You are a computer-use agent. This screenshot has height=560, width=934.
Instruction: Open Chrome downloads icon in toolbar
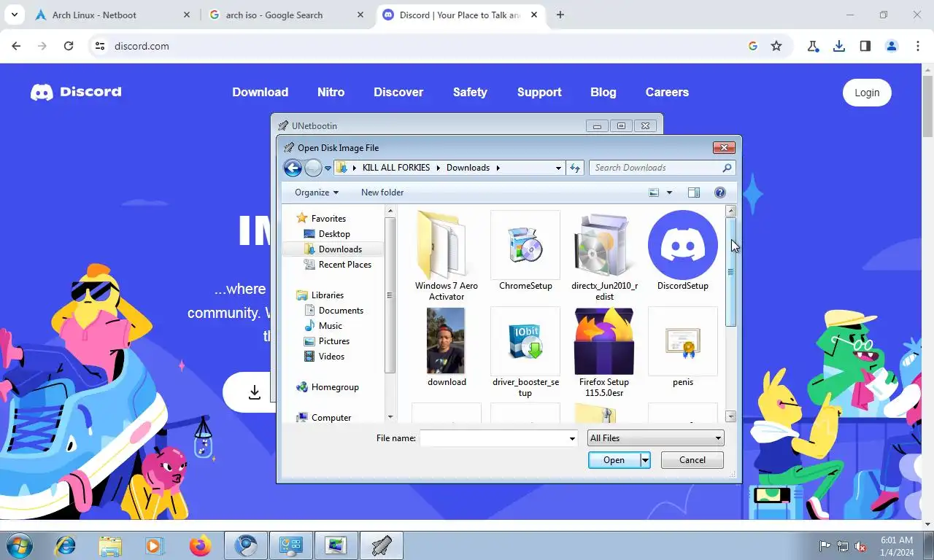(x=839, y=46)
